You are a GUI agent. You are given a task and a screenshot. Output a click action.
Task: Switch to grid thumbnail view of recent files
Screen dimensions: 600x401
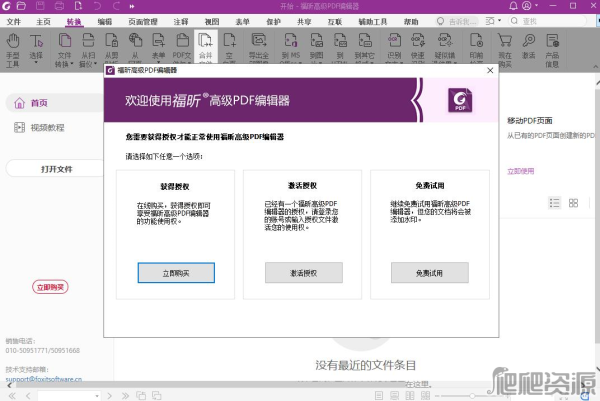573,203
